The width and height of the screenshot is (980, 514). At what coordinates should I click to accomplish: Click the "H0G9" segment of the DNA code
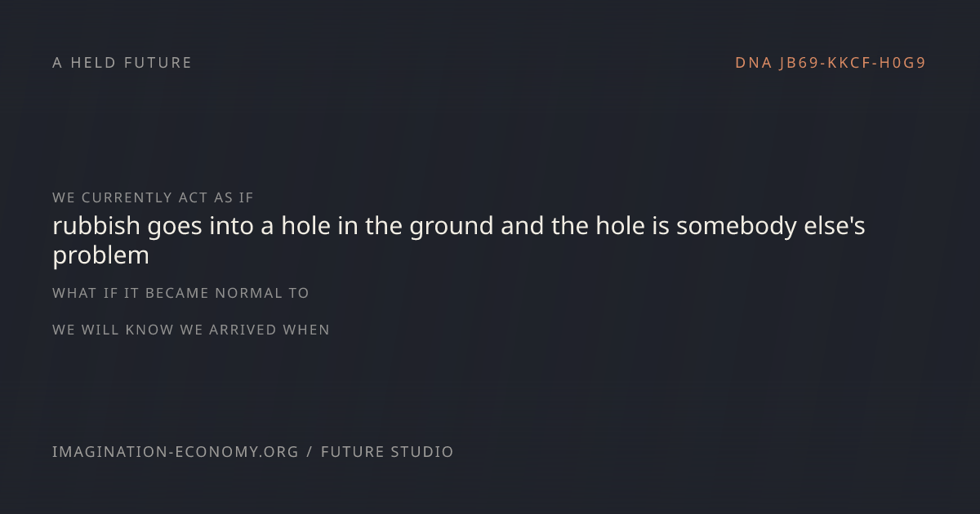[x=902, y=63]
